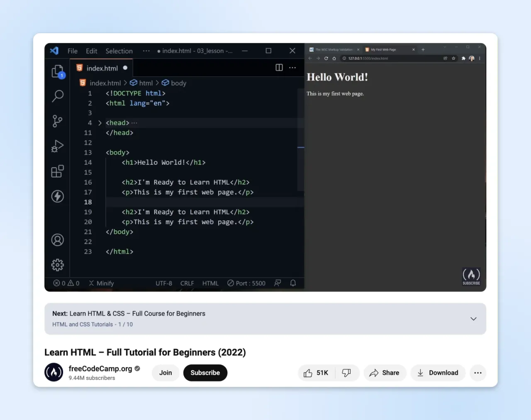Click the Hello World! heading in browser
Viewport: 531px width, 420px height.
pos(337,77)
